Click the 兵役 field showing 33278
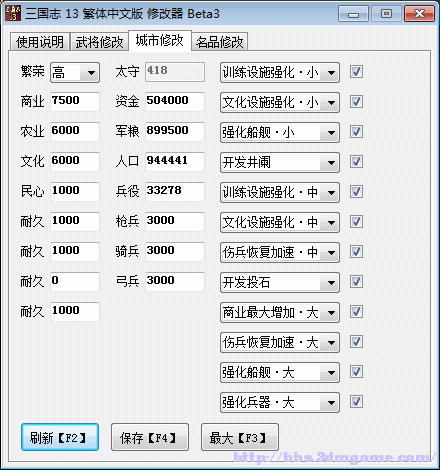The height and width of the screenshot is (470, 440). [175, 191]
